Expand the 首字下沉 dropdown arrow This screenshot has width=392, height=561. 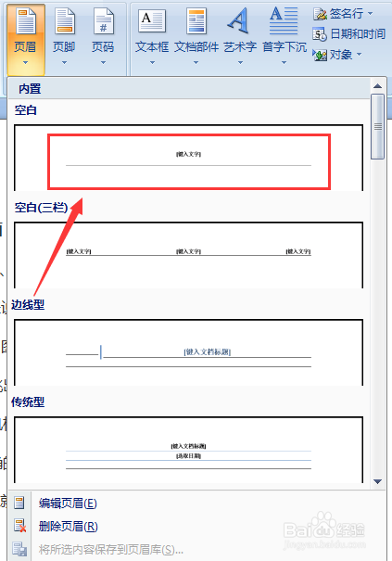[x=284, y=63]
